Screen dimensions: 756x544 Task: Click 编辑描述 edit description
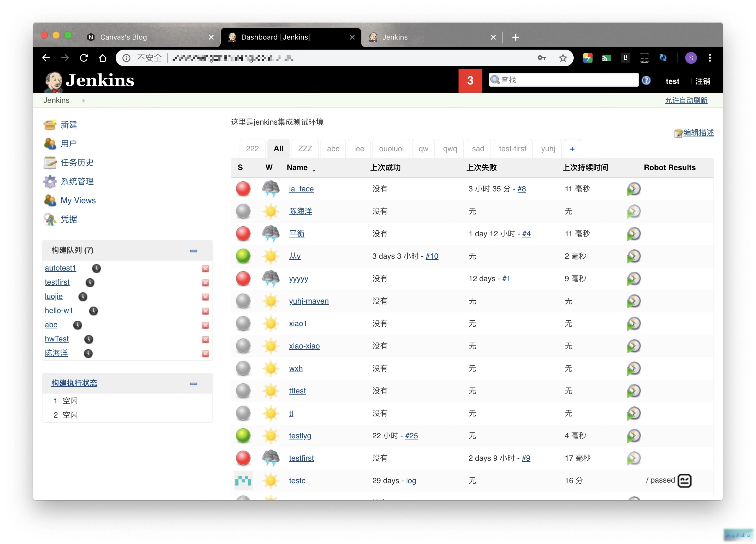point(698,133)
